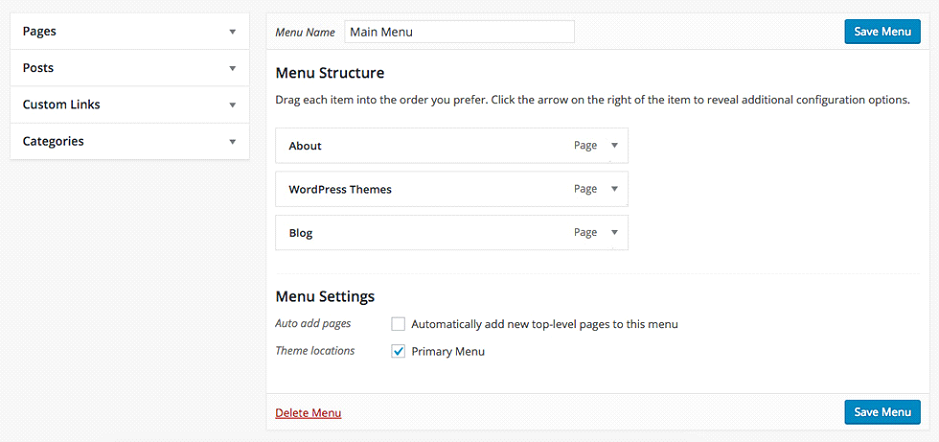Select the Blog menu item title
The width and height of the screenshot is (939, 442).
(x=301, y=234)
